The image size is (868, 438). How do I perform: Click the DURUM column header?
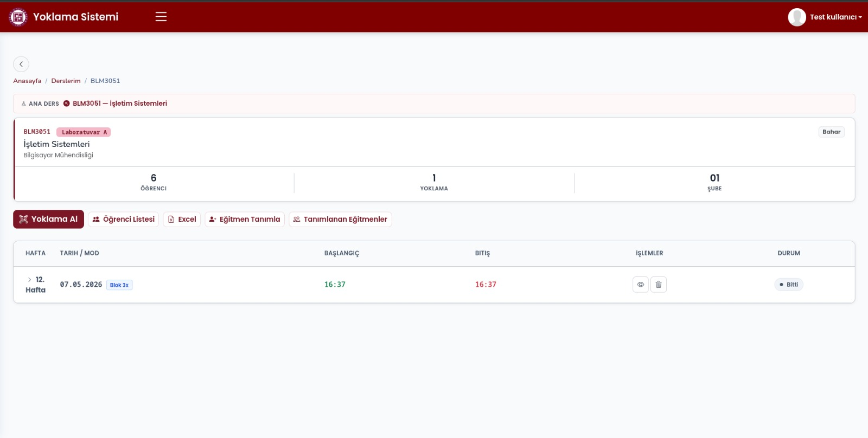coord(789,253)
